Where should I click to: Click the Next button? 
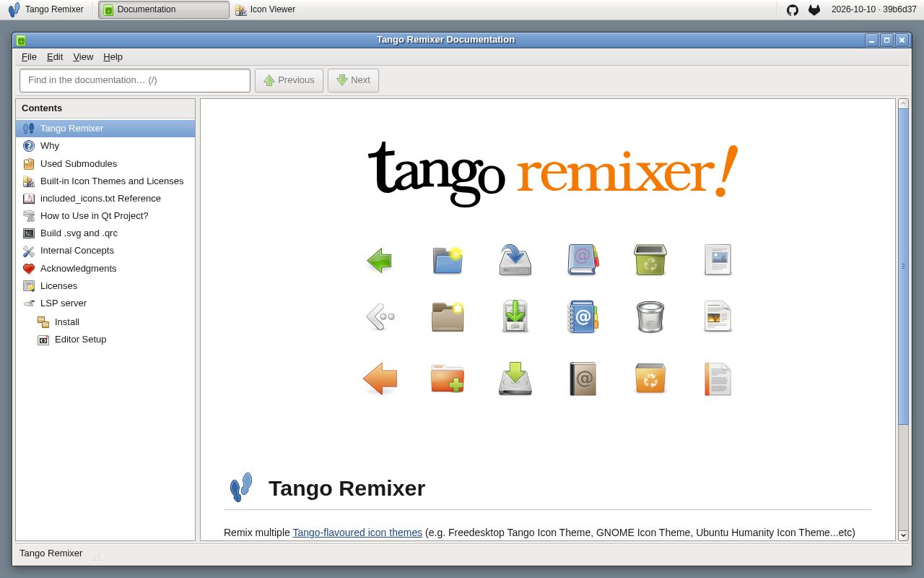pos(353,80)
